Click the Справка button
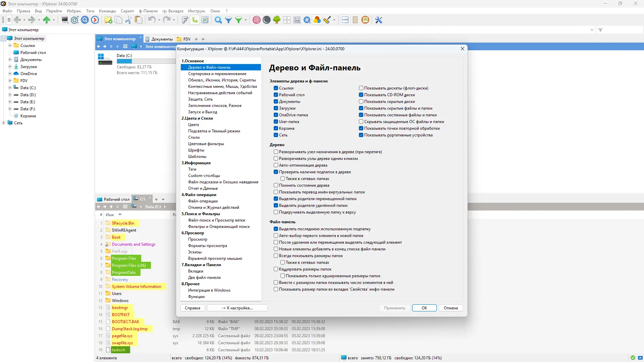Image resolution: width=644 pixels, height=362 pixels. click(192, 308)
